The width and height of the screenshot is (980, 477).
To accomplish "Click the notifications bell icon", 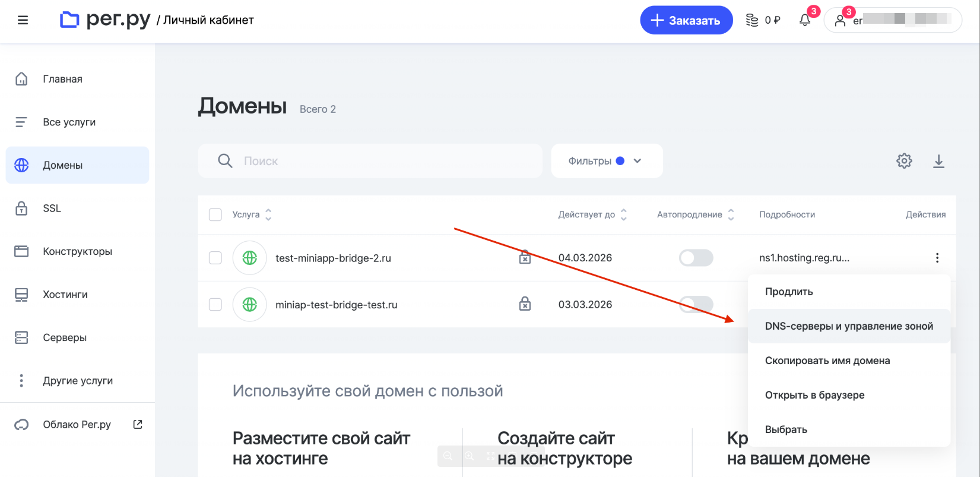I will pos(805,20).
